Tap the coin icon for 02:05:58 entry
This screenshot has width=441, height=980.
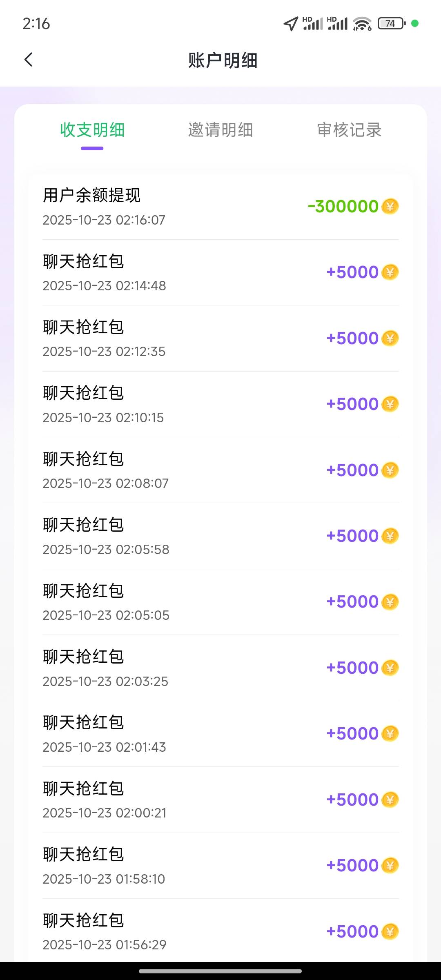click(390, 536)
